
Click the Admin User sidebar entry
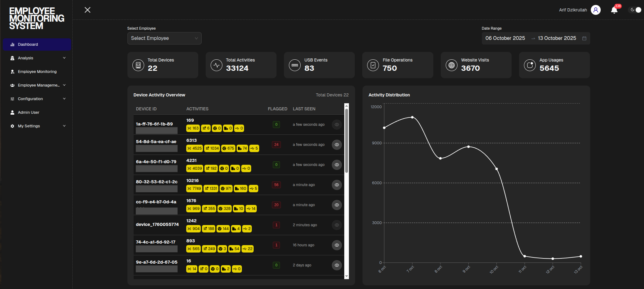[28, 112]
